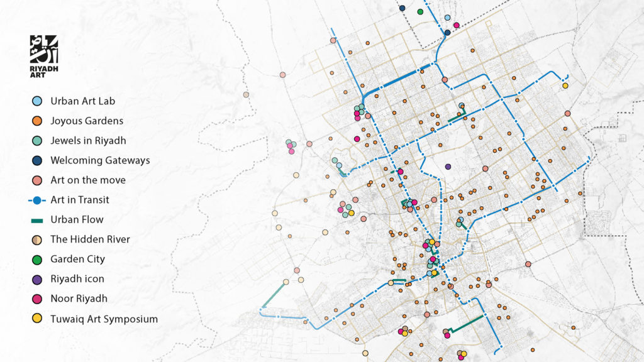Viewport: 644px width, 362px height.
Task: Click the purple Riyadh icon marker on the map
Action: pos(448,167)
